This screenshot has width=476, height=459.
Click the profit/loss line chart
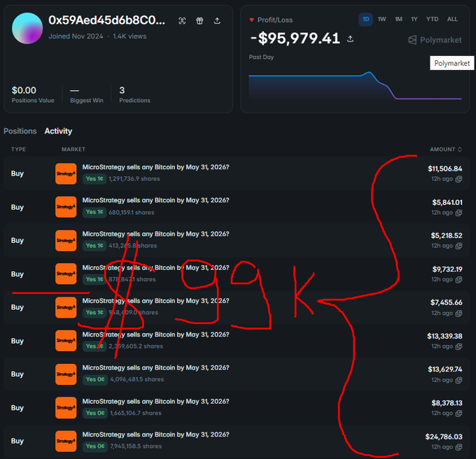coord(355,85)
